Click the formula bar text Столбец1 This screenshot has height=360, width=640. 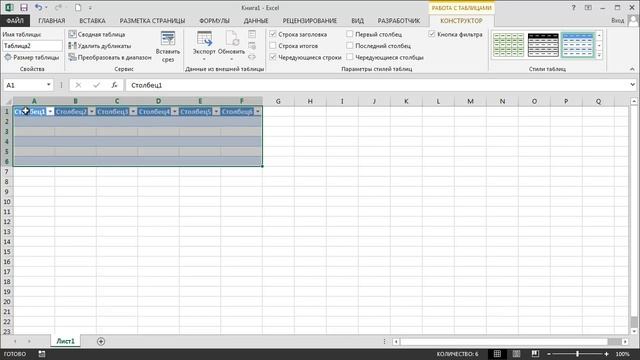click(x=147, y=85)
